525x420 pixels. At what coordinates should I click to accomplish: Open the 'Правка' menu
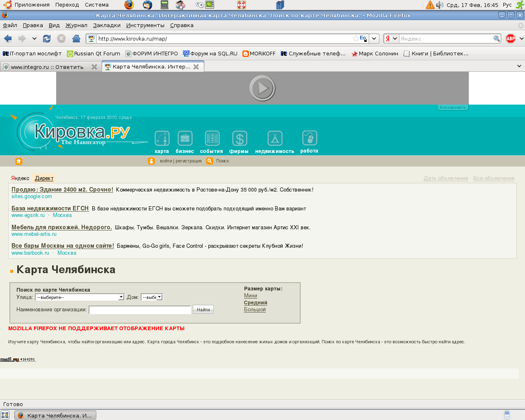(x=33, y=25)
